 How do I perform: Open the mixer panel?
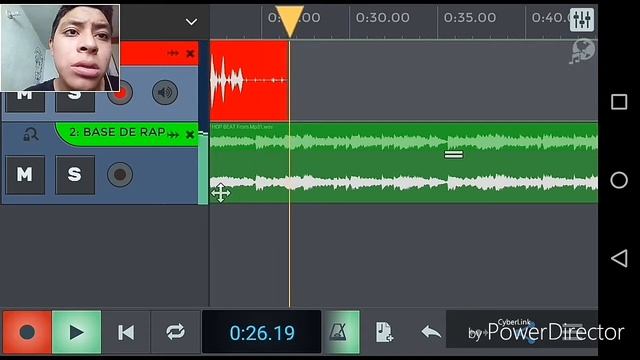click(582, 19)
